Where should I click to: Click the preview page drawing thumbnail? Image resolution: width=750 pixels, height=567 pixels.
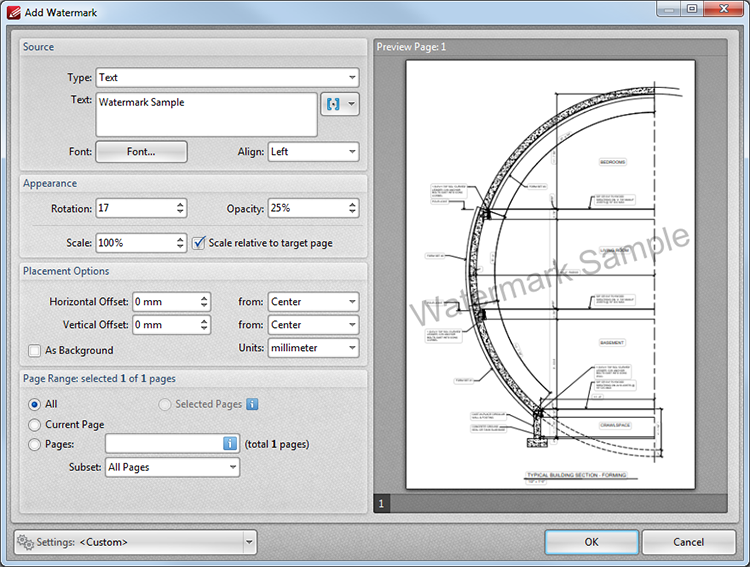coord(551,275)
